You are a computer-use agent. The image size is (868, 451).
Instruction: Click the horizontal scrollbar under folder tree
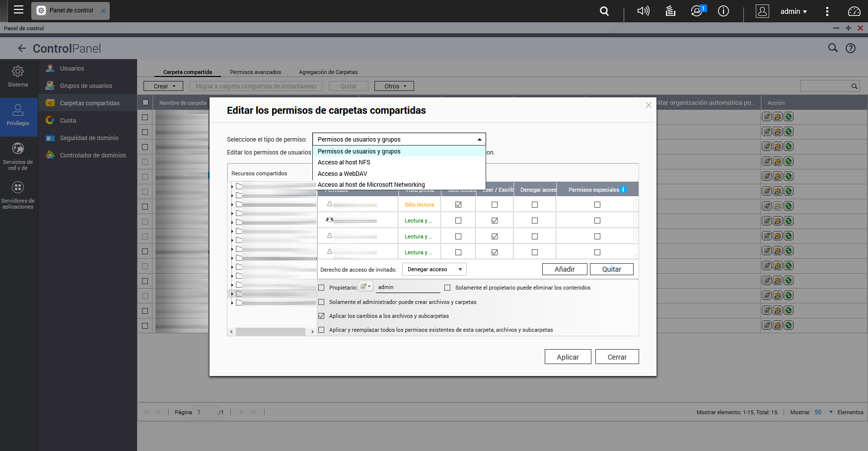[271, 331]
